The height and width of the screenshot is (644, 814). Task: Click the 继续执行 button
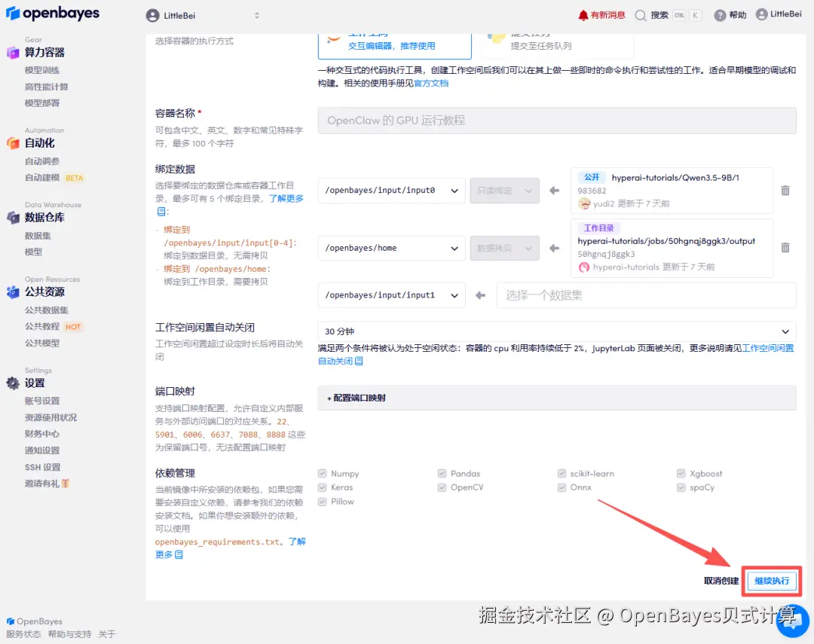[x=770, y=581]
